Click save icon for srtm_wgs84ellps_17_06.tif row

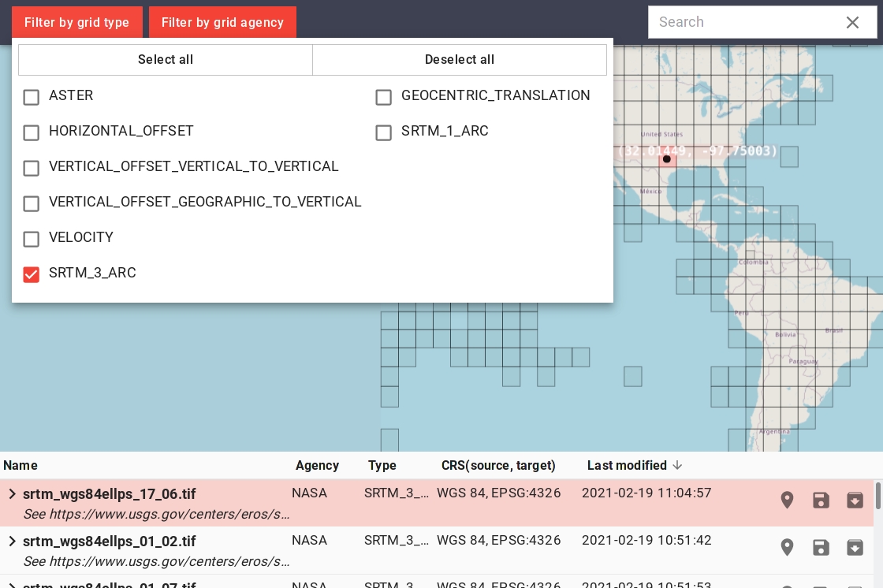pyautogui.click(x=821, y=501)
